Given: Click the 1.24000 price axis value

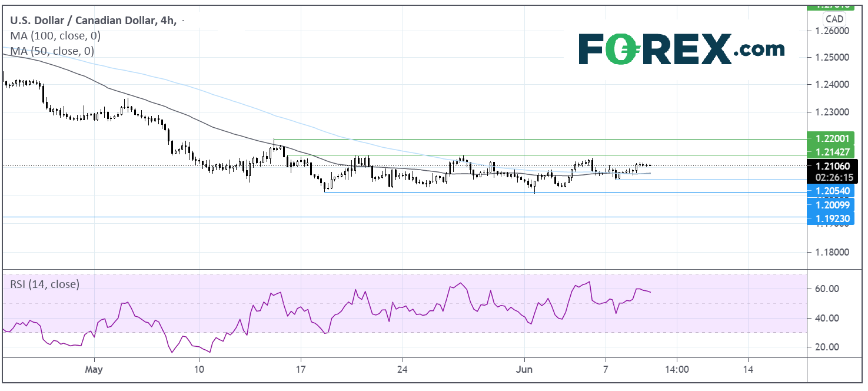Looking at the screenshot, I should (831, 85).
